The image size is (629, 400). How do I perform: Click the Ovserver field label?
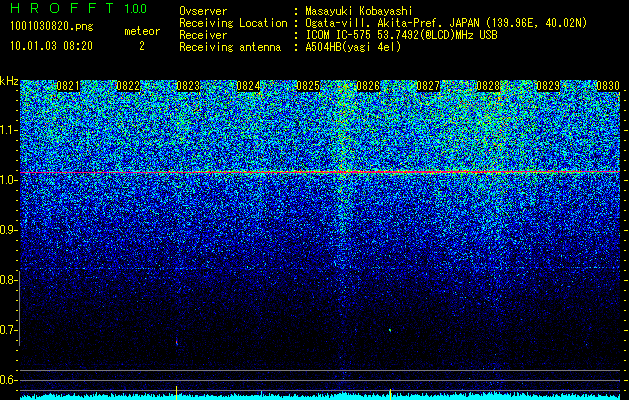(203, 11)
